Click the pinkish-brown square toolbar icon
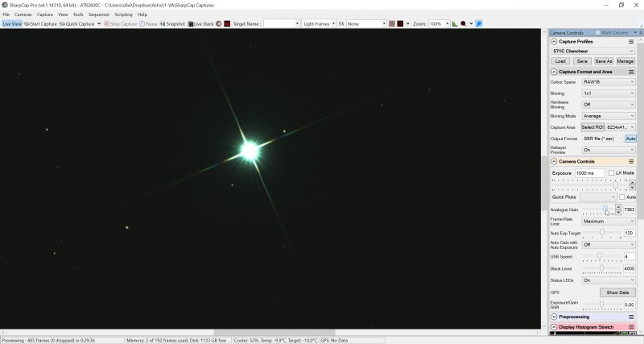 click(392, 24)
